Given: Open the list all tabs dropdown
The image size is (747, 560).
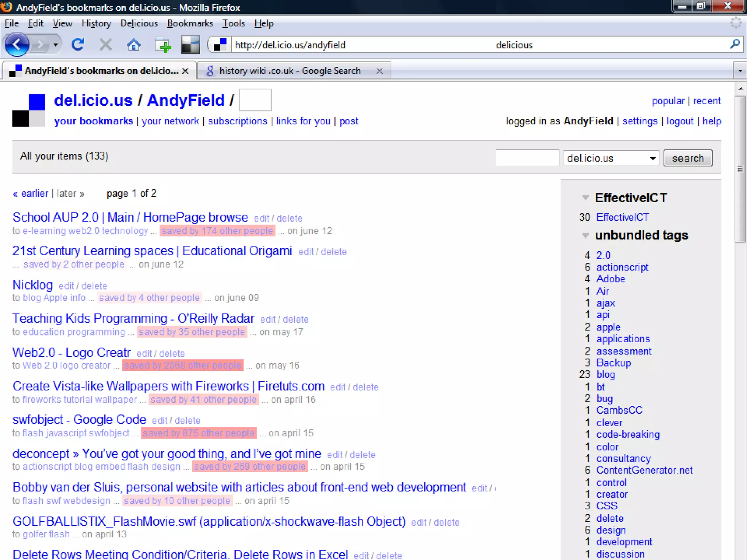Looking at the screenshot, I should coord(740,71).
